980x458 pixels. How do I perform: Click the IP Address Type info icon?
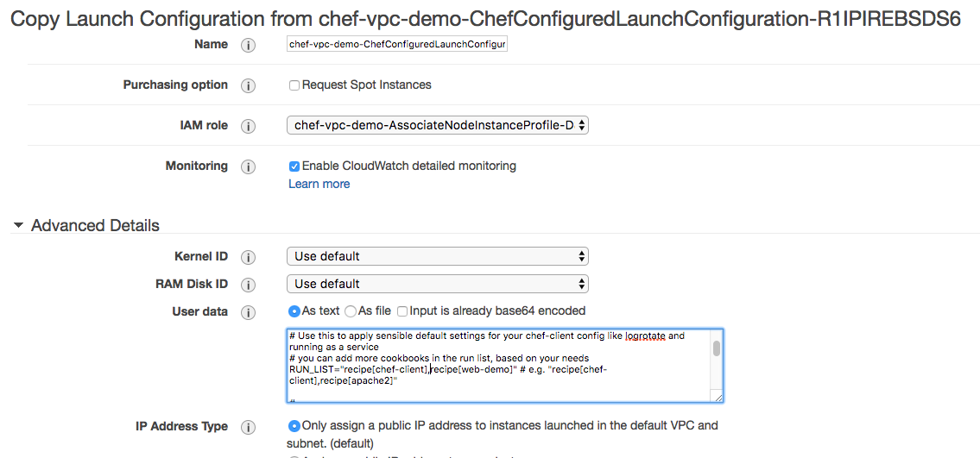pos(248,428)
